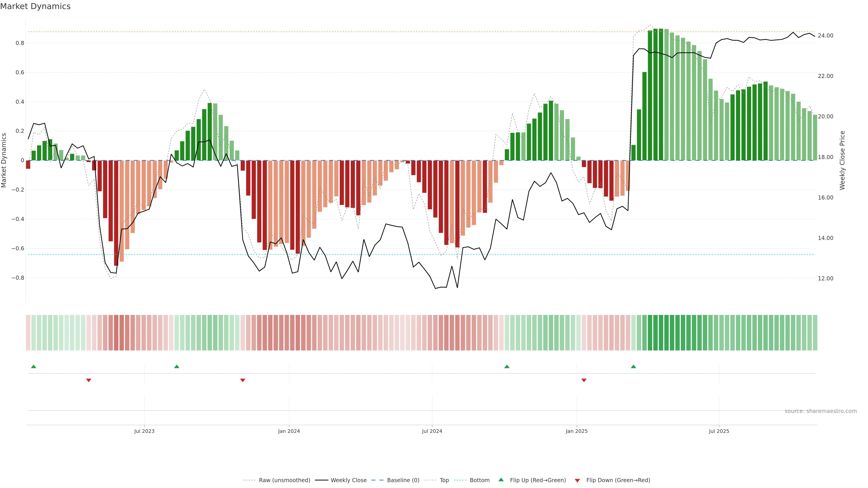Toggle the Top legend entry
Screen dimensions: 868x488
pyautogui.click(x=444, y=480)
